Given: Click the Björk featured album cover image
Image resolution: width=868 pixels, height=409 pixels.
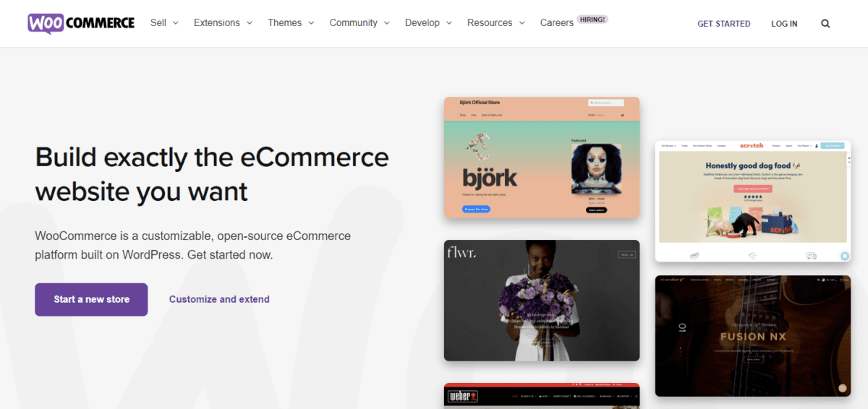Looking at the screenshot, I should click(x=597, y=168).
